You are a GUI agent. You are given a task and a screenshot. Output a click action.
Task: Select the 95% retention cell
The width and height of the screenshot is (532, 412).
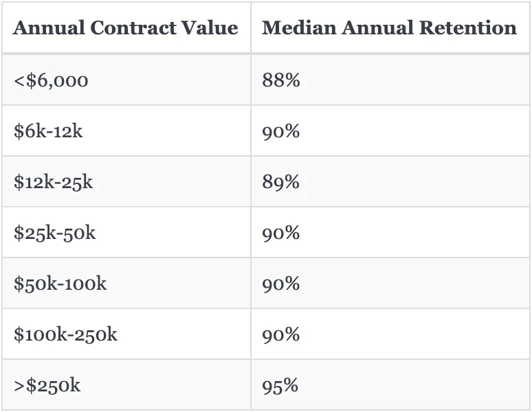(280, 385)
